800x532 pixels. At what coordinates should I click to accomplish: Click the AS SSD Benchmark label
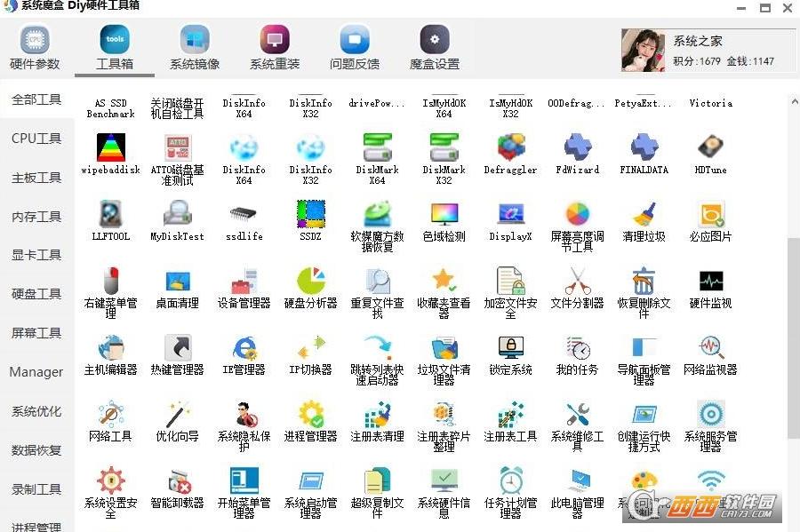pos(111,108)
